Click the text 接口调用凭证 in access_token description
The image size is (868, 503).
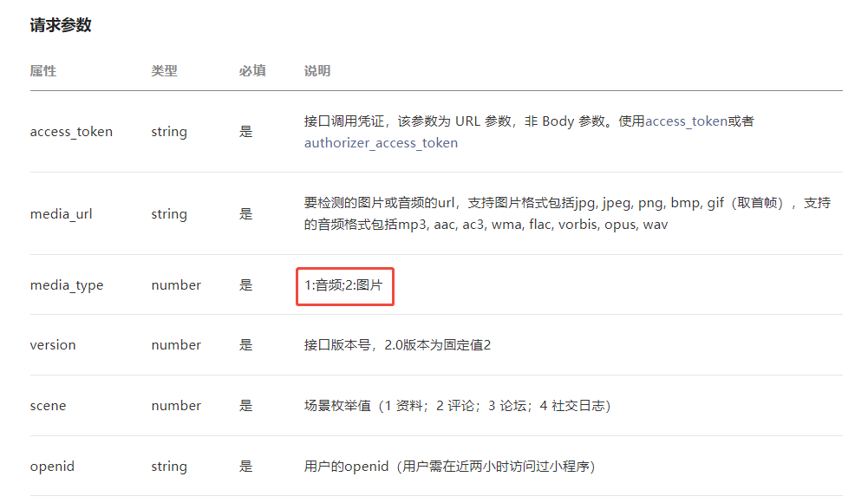(343, 121)
